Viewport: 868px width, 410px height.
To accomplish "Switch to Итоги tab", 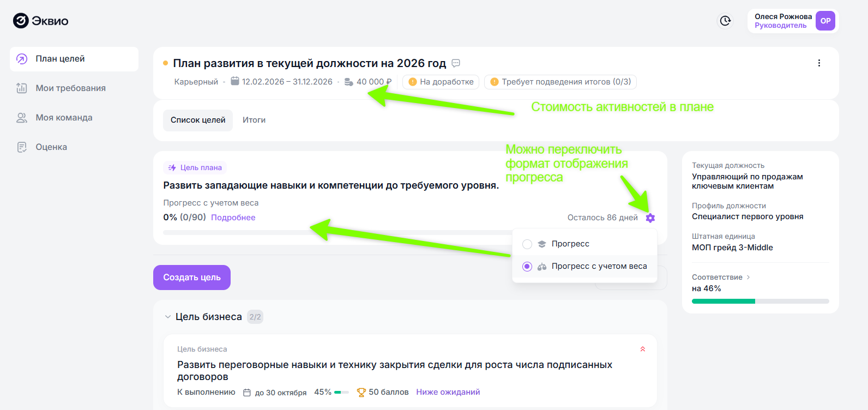I will pyautogui.click(x=254, y=120).
